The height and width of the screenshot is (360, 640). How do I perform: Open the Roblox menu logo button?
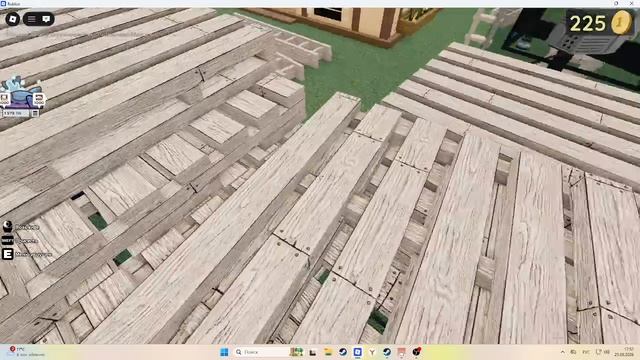pyautogui.click(x=13, y=19)
